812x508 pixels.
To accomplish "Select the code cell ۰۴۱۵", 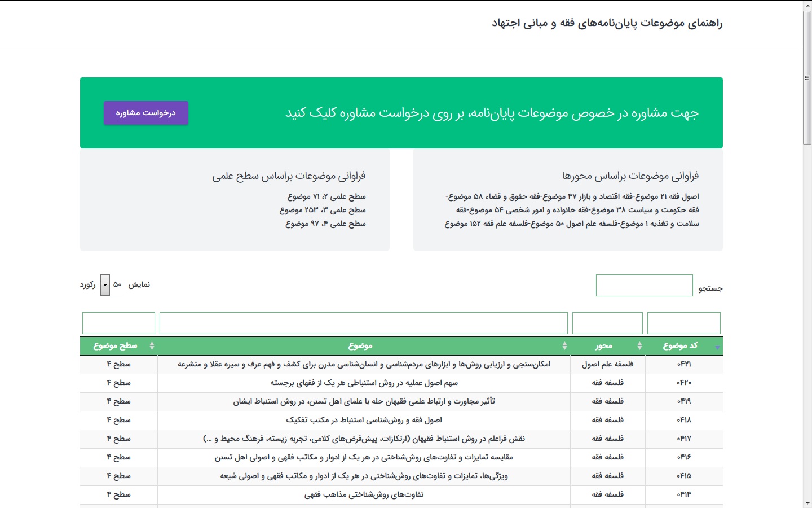I will (684, 476).
